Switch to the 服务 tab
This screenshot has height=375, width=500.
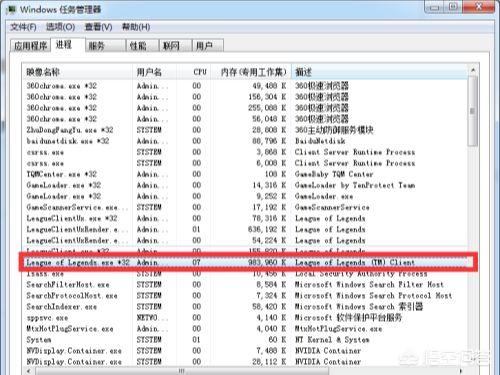tap(105, 46)
